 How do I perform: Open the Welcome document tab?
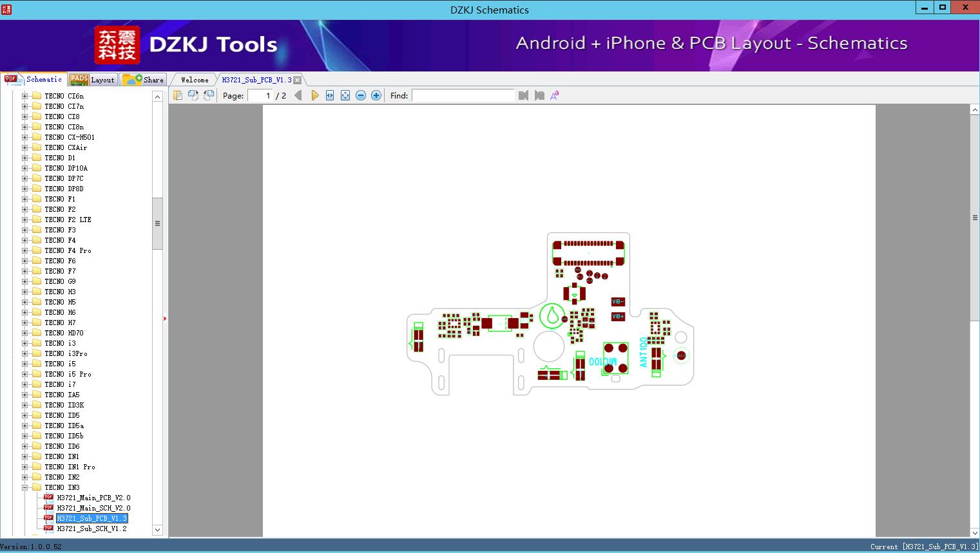point(195,80)
